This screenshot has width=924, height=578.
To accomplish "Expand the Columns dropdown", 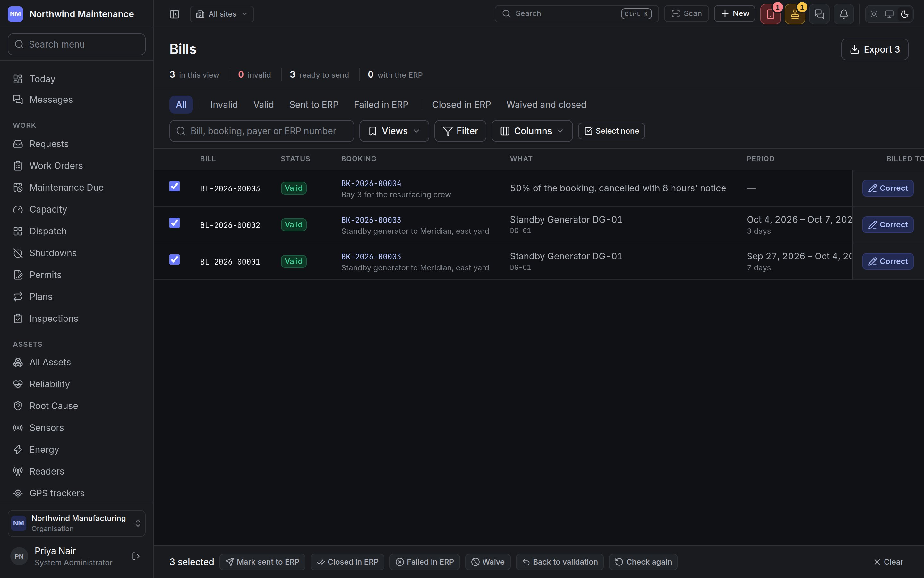I will point(532,131).
